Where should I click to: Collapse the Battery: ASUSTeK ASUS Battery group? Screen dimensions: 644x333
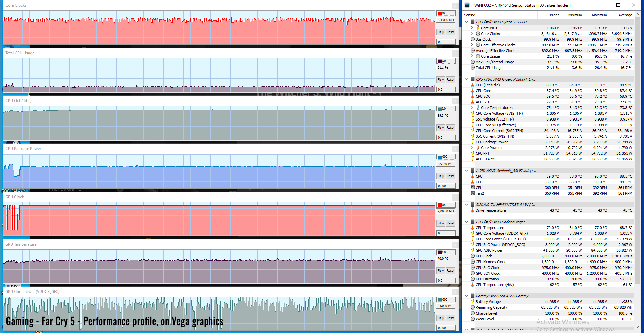click(466, 296)
